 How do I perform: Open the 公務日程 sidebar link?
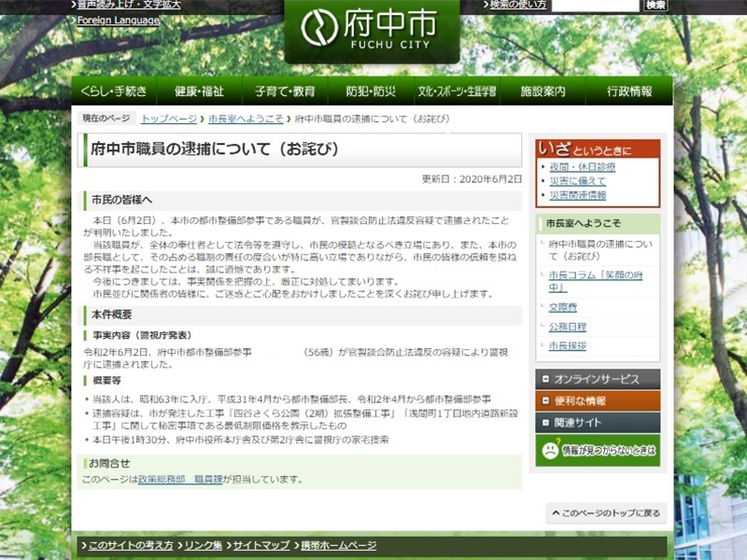(x=568, y=327)
